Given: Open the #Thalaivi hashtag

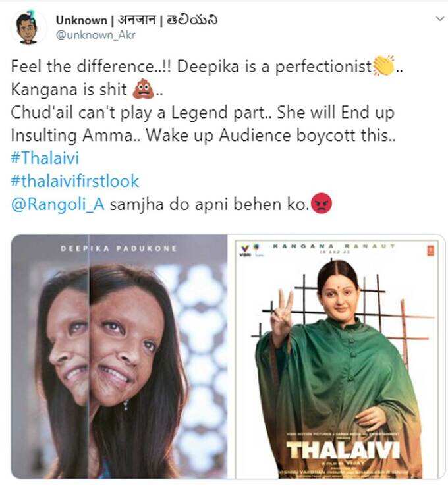Looking at the screenshot, I should [x=45, y=158].
